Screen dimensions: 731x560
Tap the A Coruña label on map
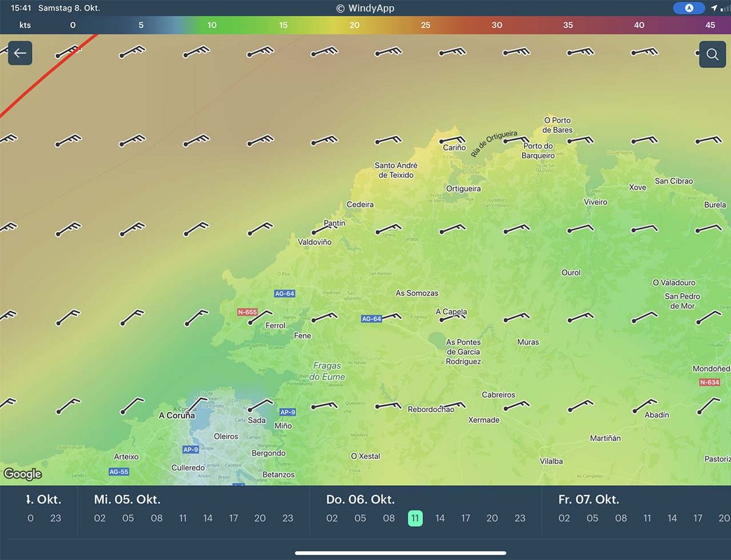point(177,416)
